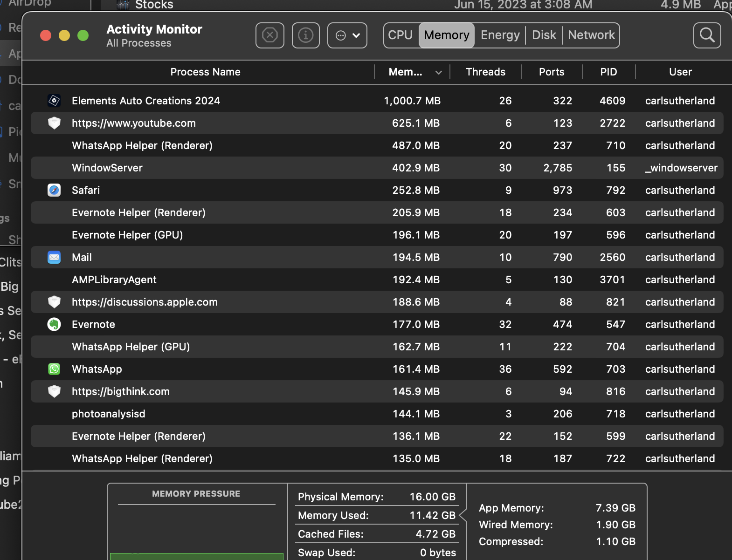Click the Physical Memory 16.00 GB value
This screenshot has width=732, height=560.
click(x=433, y=497)
